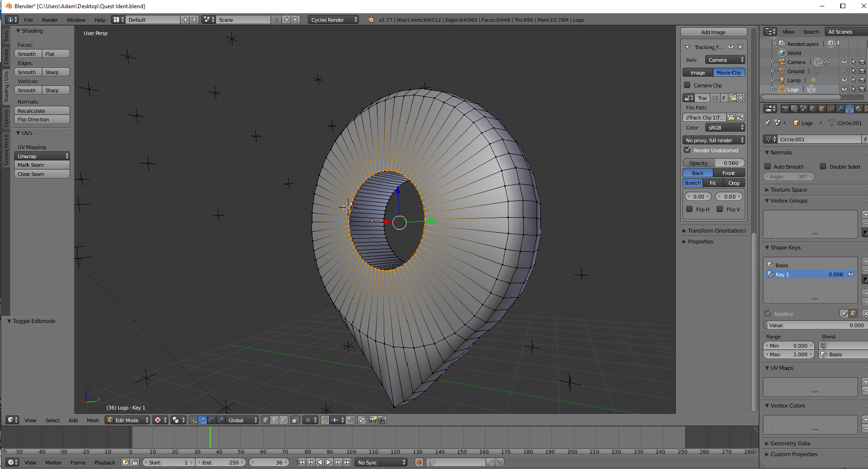Open the Render menu
Viewport: 868px width, 469px height.
coord(50,20)
